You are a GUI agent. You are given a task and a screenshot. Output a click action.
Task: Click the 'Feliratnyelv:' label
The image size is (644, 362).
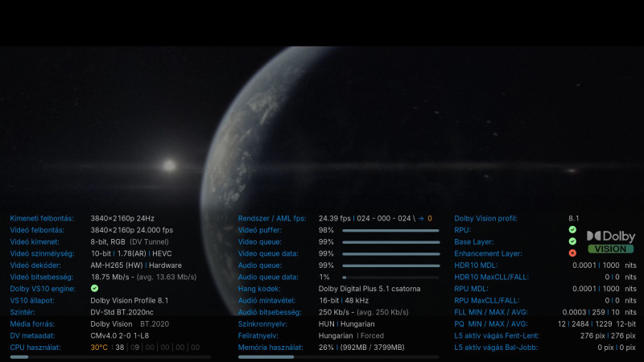click(258, 335)
